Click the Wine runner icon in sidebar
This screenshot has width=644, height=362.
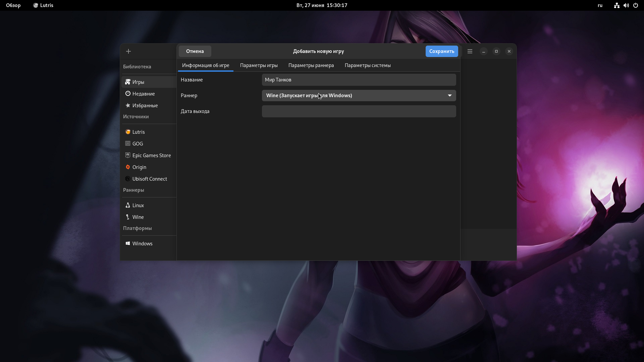tap(128, 217)
